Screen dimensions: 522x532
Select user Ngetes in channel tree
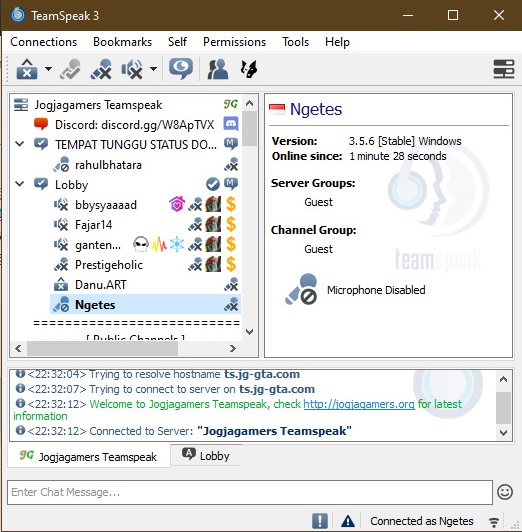pos(145,305)
